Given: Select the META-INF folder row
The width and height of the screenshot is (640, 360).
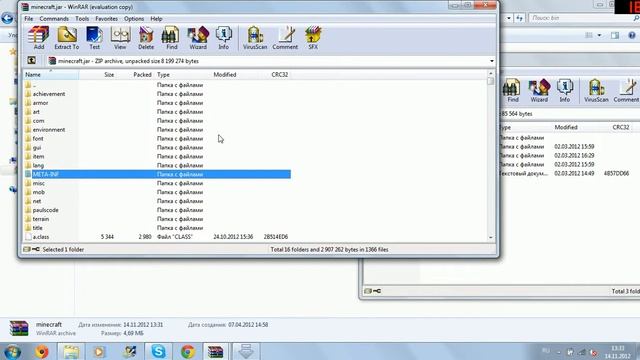Looking at the screenshot, I should (x=157, y=174).
